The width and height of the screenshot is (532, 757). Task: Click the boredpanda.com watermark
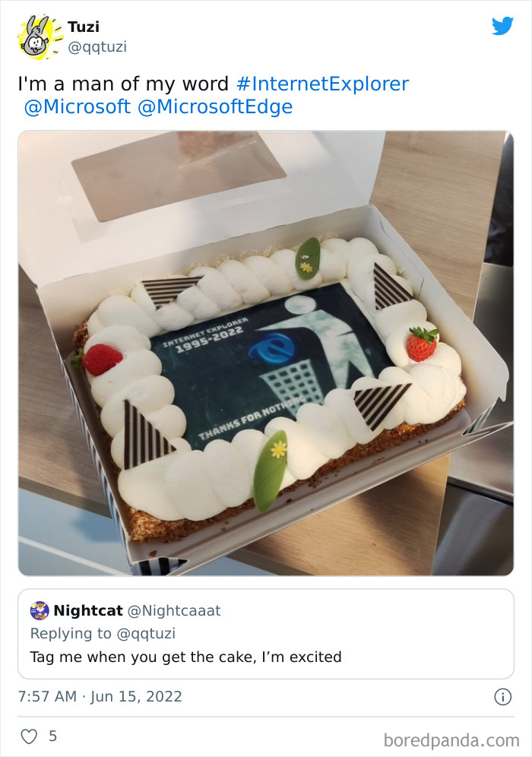point(451,740)
